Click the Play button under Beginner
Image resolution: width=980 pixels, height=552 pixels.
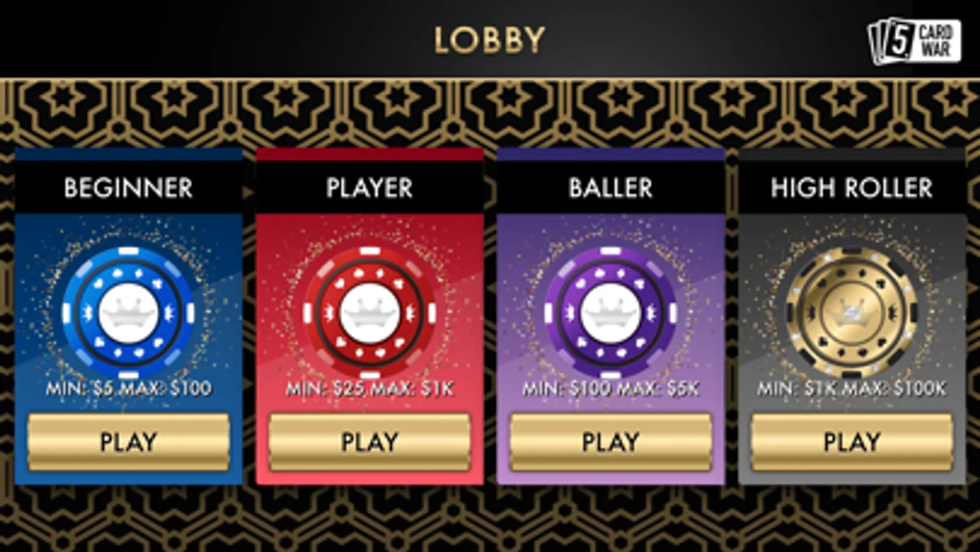[129, 442]
